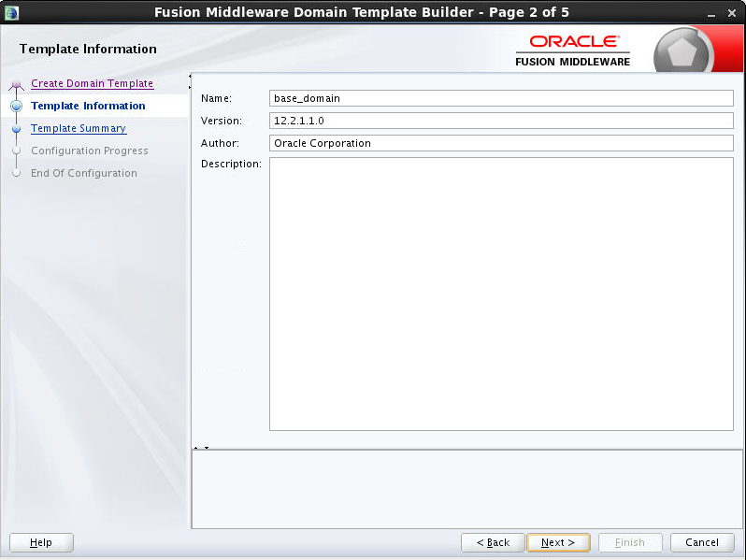Viewport: 746px width, 560px height.
Task: Focus the Name field with base_domain
Action: (501, 98)
